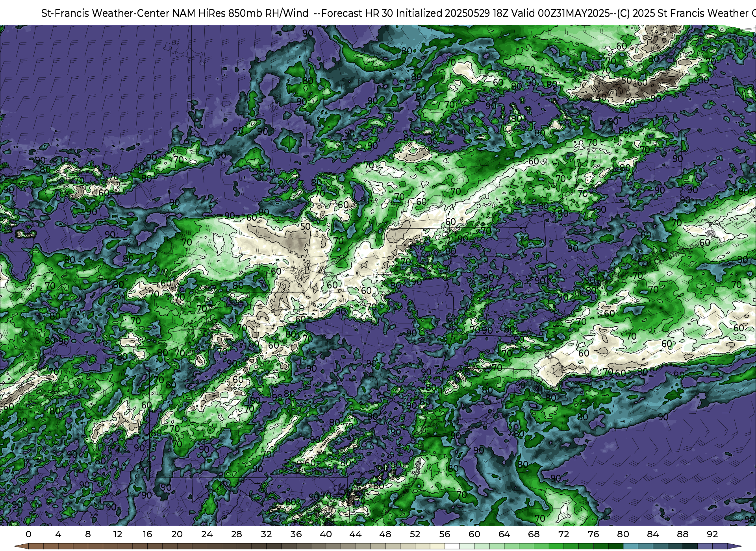Click the colorbar tick label "36"

296,534
